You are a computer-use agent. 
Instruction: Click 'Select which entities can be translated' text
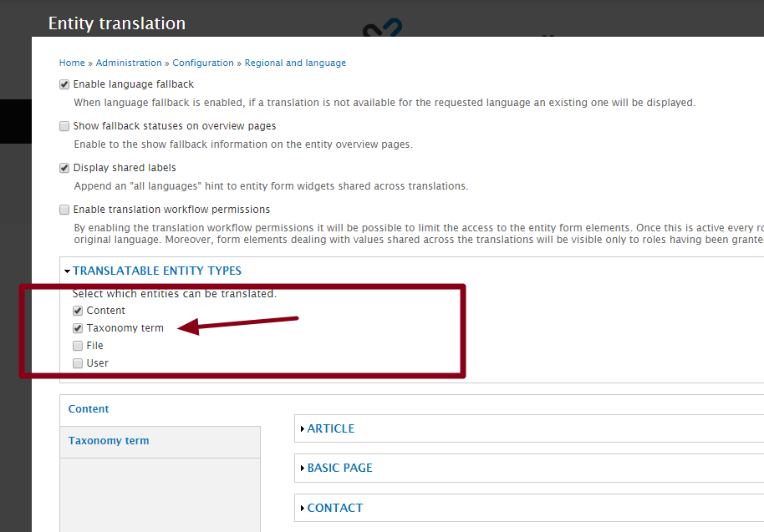(x=175, y=293)
